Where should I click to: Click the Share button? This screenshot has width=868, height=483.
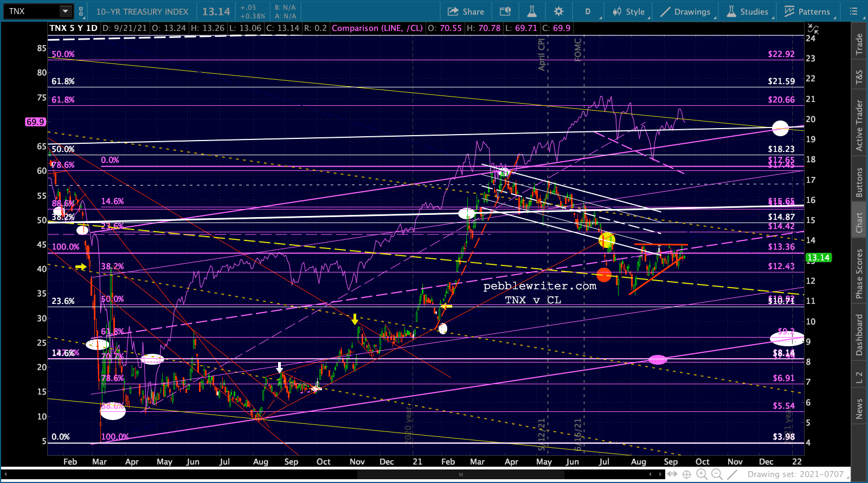(466, 11)
